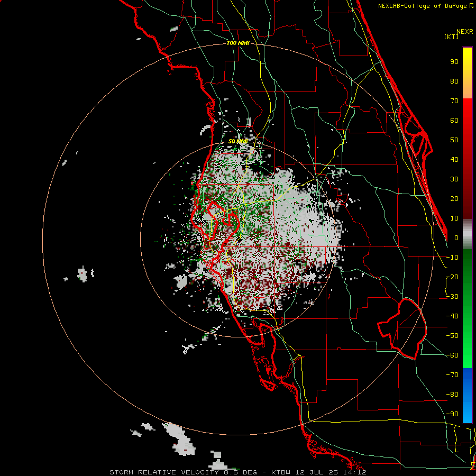Click the 90 value on the velocity scale
The width and height of the screenshot is (476, 476).
tap(454, 62)
